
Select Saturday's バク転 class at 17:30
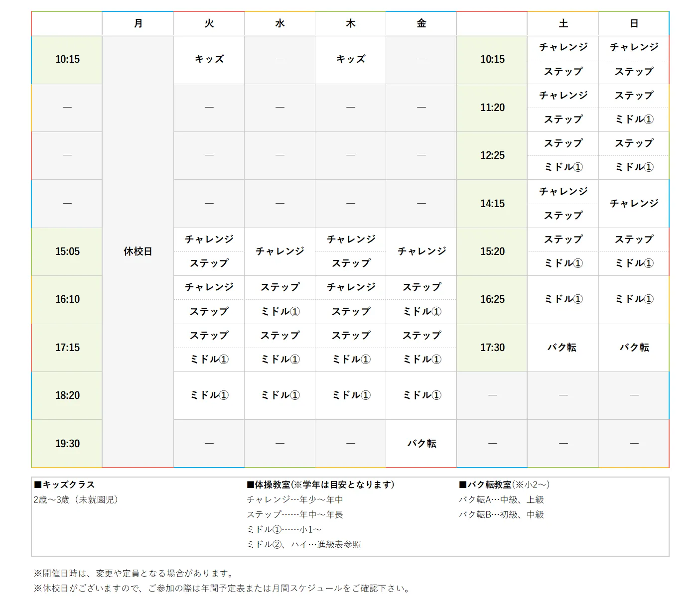[x=562, y=348]
